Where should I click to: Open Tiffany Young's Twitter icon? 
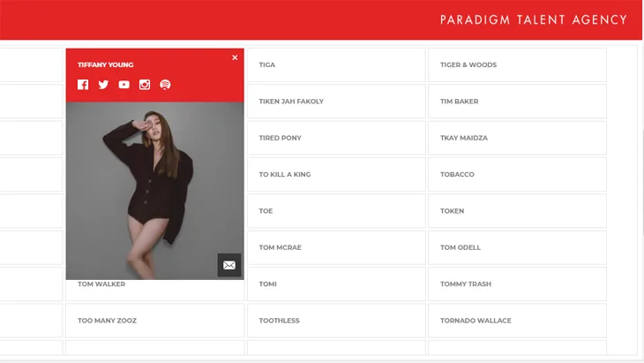[103, 85]
